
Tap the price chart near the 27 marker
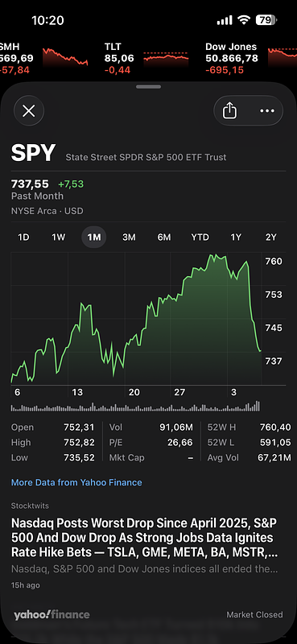click(179, 328)
